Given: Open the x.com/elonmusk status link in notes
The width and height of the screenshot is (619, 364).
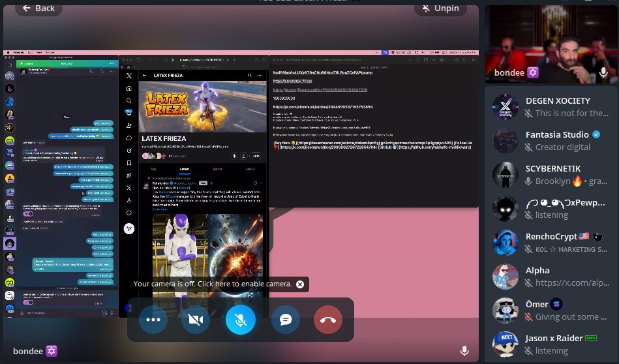Looking at the screenshot, I should 323,107.
